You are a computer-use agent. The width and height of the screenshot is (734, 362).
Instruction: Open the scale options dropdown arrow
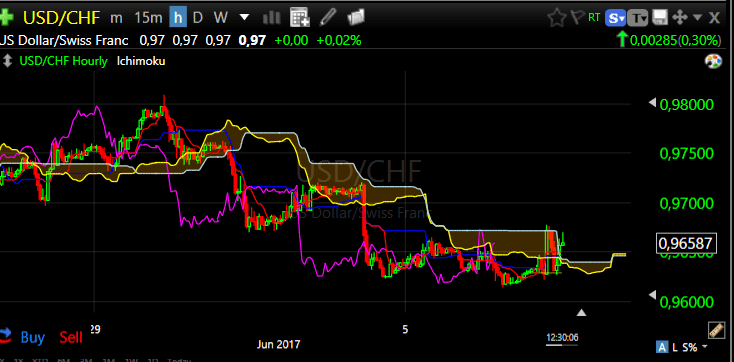pos(705,347)
